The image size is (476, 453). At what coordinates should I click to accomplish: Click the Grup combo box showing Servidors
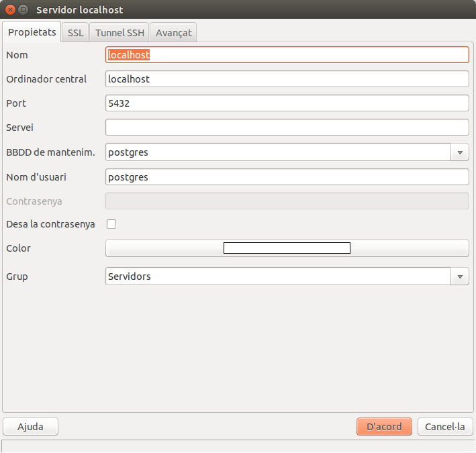click(x=278, y=276)
